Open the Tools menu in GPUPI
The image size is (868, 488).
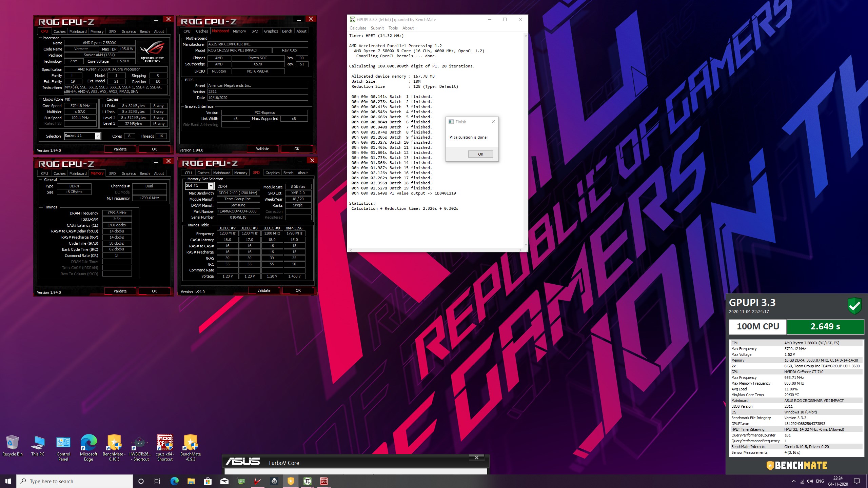pyautogui.click(x=393, y=28)
